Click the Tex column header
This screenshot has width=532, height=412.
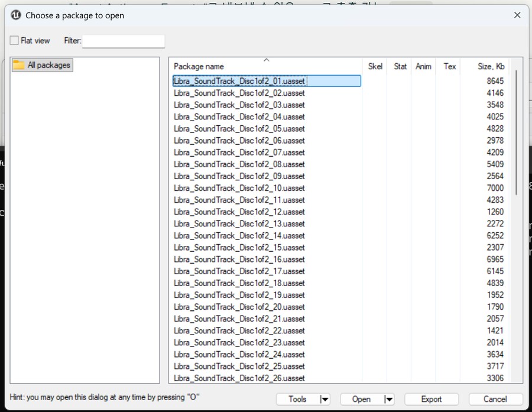point(450,67)
